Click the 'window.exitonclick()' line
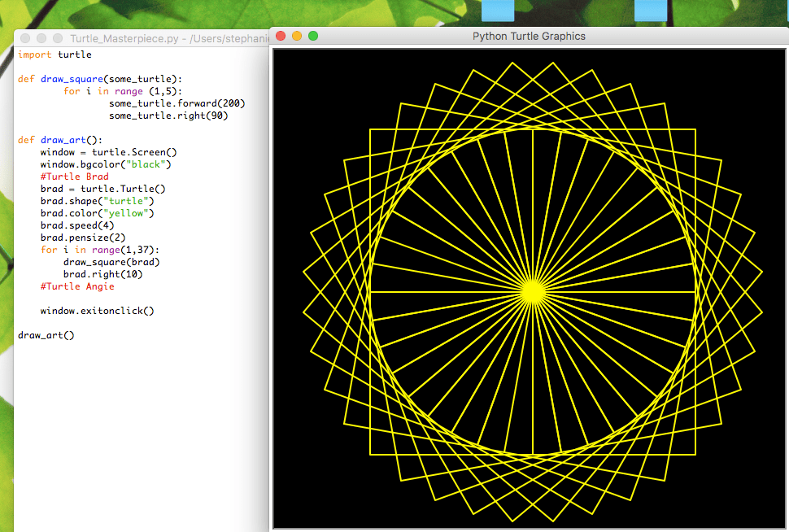Viewport: 789px width, 532px height. 97,311
